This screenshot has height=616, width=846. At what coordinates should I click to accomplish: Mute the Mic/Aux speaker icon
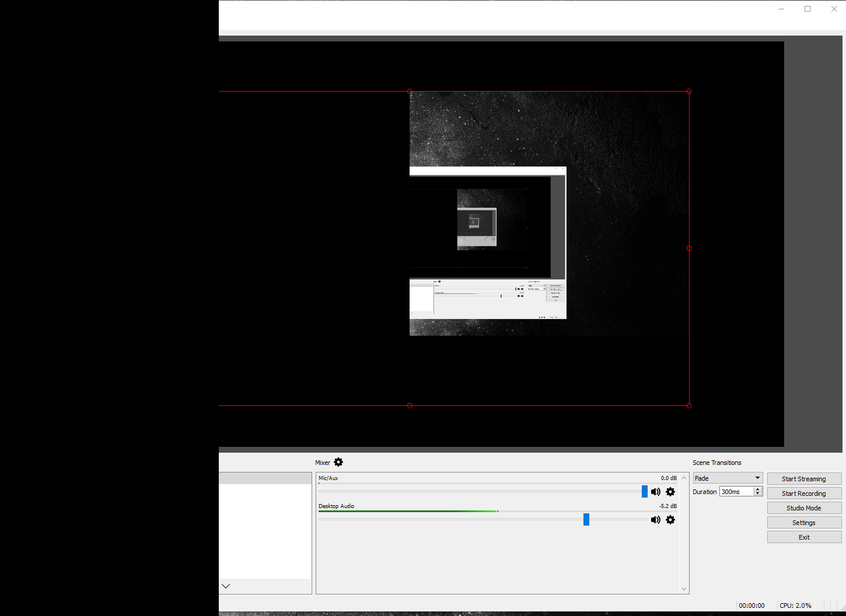(x=656, y=492)
